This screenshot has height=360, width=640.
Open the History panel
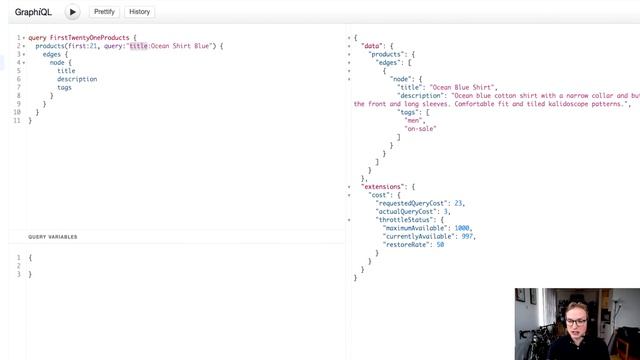tap(140, 12)
